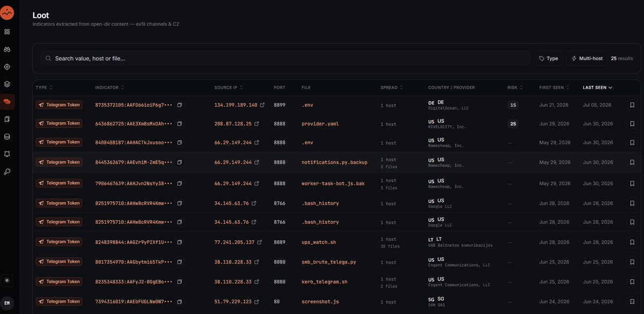The height and width of the screenshot is (314, 644).
Task: Click the 'OVH SAS' provider text
Action: (x=437, y=305)
